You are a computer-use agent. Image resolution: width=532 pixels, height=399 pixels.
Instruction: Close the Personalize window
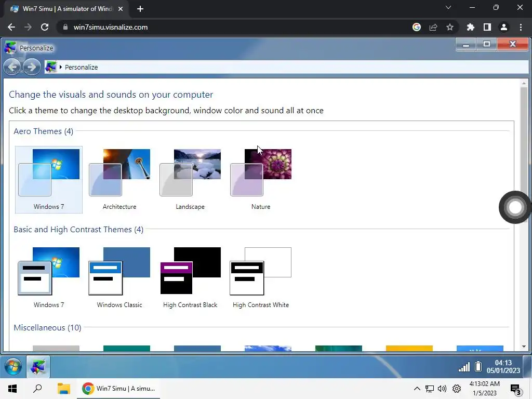[513, 45]
